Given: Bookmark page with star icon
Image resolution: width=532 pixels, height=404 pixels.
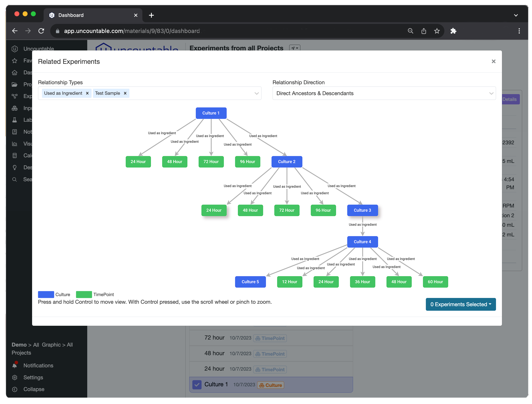Looking at the screenshot, I should 437,31.
